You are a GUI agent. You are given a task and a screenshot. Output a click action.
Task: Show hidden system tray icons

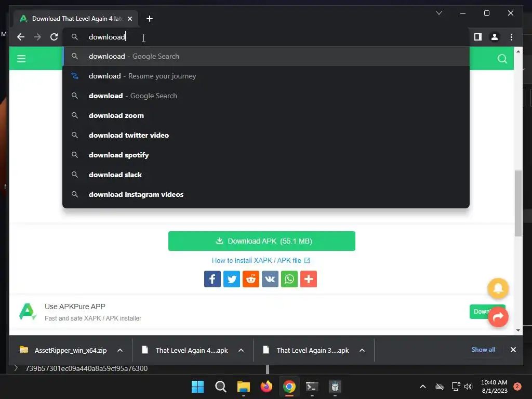423,387
